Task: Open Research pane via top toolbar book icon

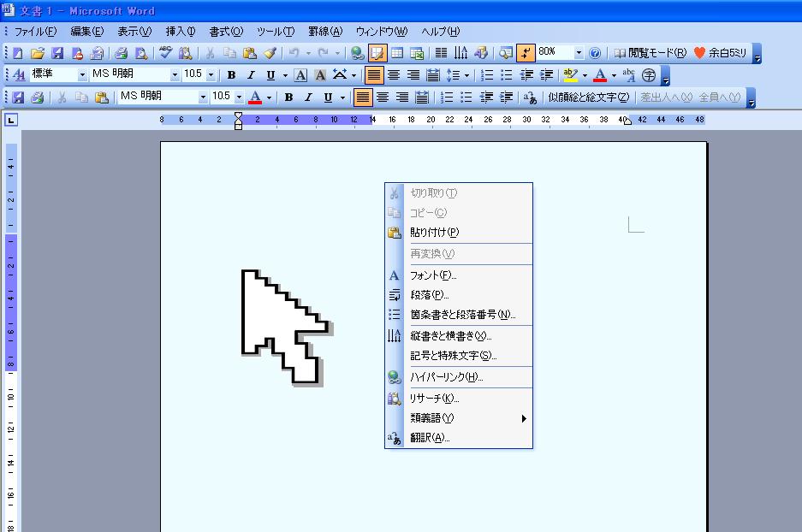Action: tap(185, 53)
